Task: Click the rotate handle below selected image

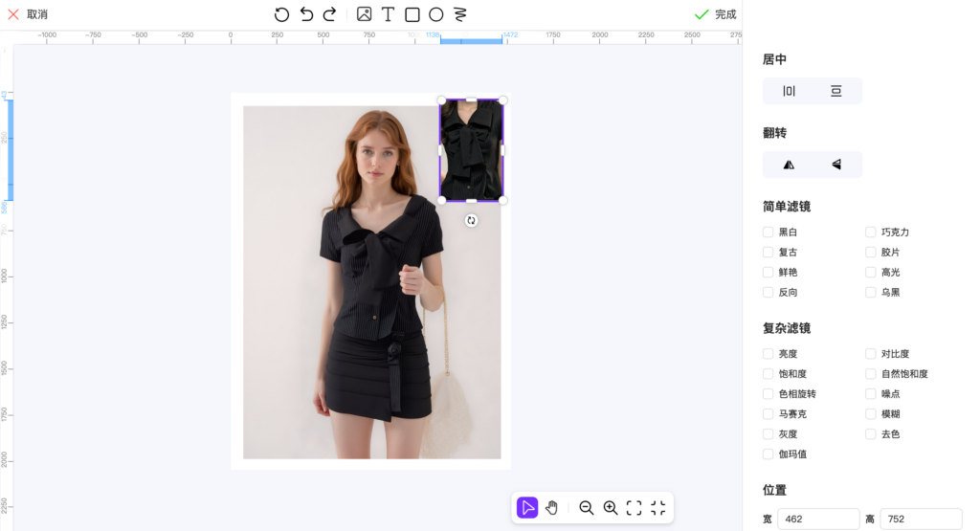Action: 471,220
